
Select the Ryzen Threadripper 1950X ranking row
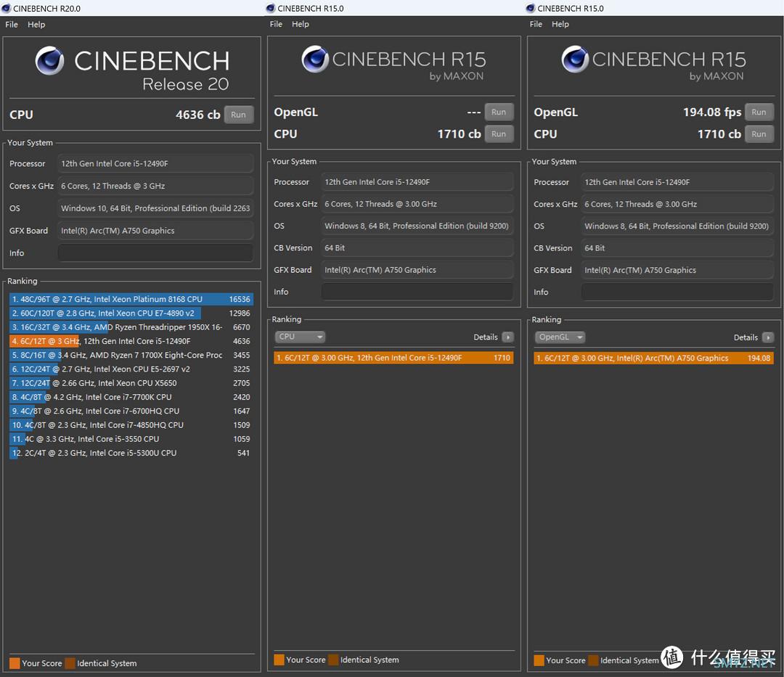[x=131, y=327]
